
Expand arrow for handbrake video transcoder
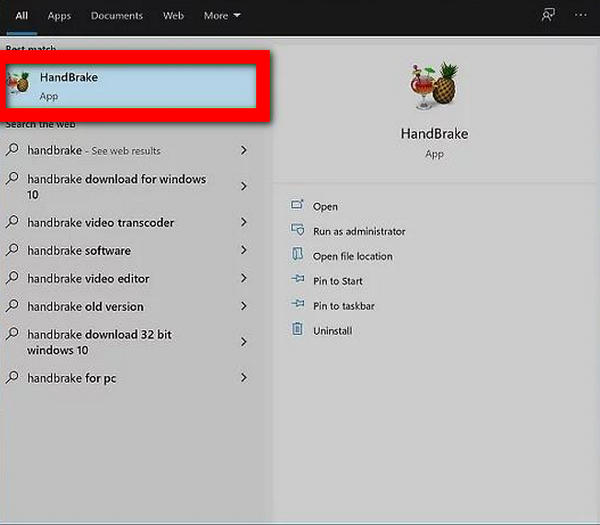pyautogui.click(x=244, y=223)
